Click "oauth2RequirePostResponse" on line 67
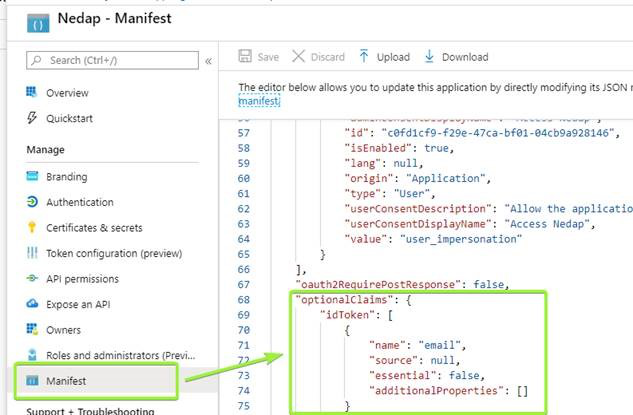The height and width of the screenshot is (415, 633). click(378, 284)
